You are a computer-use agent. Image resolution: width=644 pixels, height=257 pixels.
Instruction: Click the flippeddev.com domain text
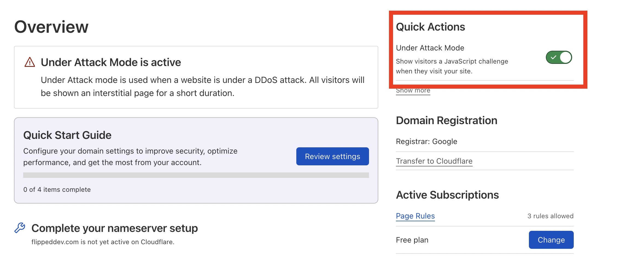103,242
